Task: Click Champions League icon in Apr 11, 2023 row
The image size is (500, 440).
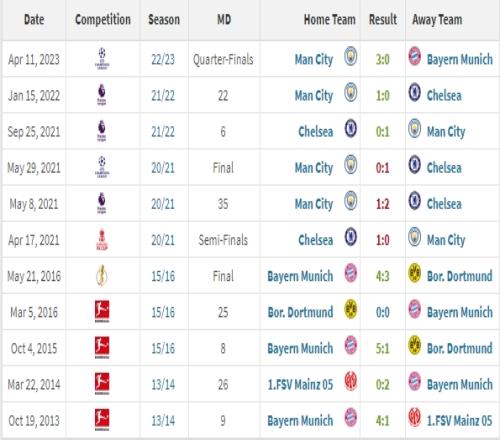Action: pos(102,59)
